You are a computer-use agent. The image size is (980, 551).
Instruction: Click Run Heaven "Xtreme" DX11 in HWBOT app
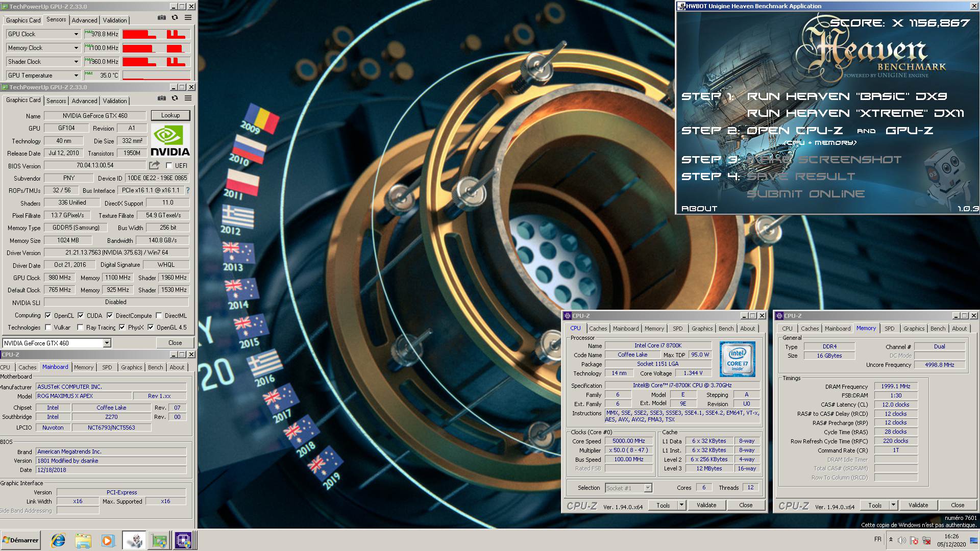(x=855, y=113)
